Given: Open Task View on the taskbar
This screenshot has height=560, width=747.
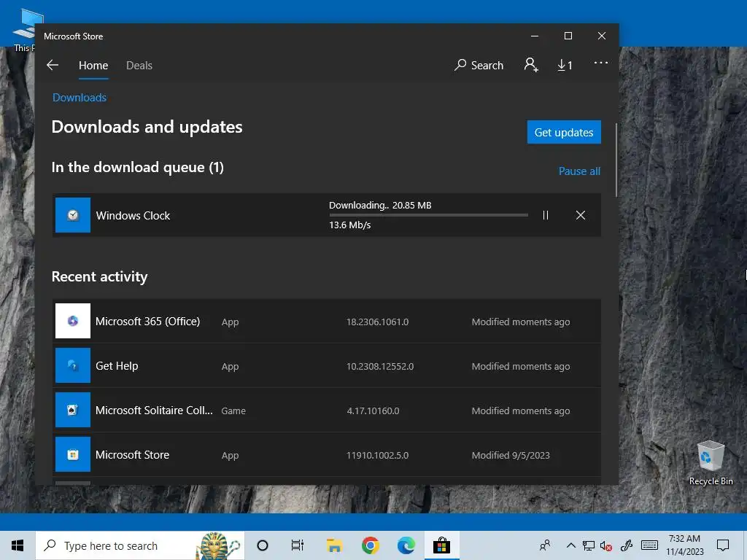Looking at the screenshot, I should click(298, 545).
